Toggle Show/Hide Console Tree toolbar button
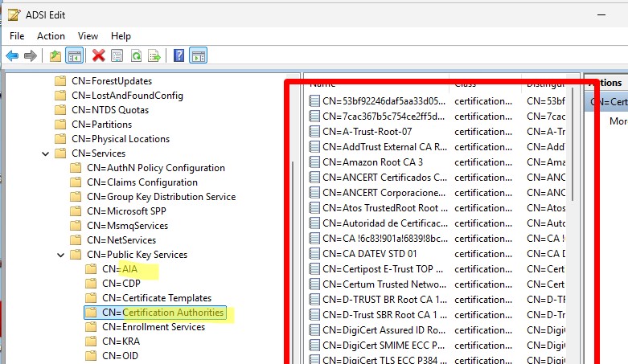This screenshot has width=628, height=364. pyautogui.click(x=74, y=55)
